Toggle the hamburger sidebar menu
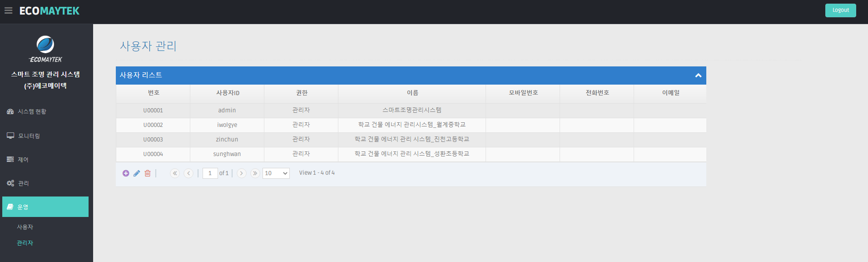Viewport: 868px width, 262px height. (8, 10)
